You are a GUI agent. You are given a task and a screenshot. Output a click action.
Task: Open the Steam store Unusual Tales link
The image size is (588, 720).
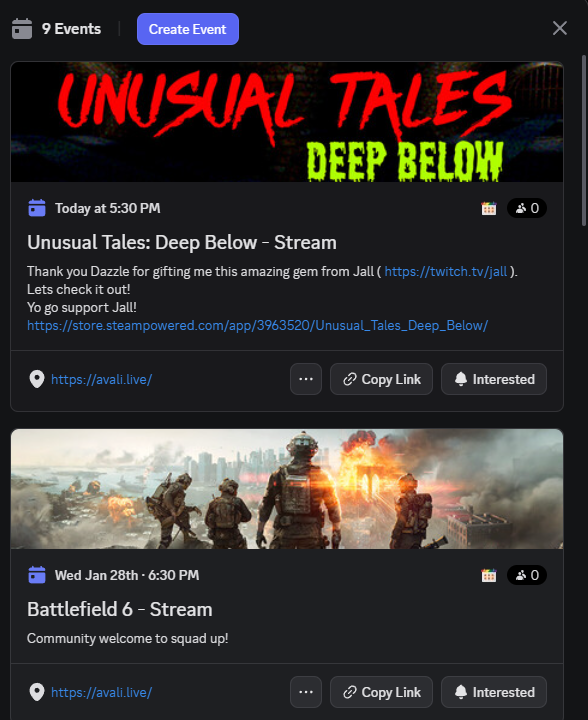click(x=258, y=326)
